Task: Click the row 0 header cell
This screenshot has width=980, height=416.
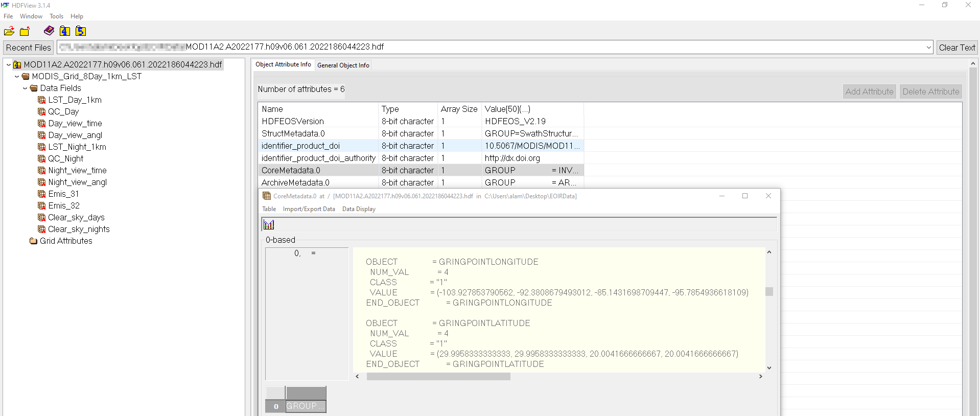Action: coord(275,406)
